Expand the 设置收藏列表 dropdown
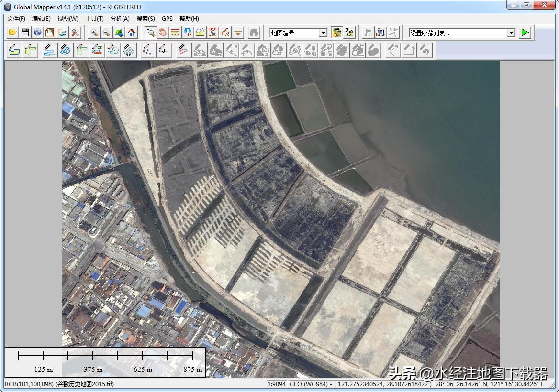Screen dimensions: 559x392 pos(511,33)
